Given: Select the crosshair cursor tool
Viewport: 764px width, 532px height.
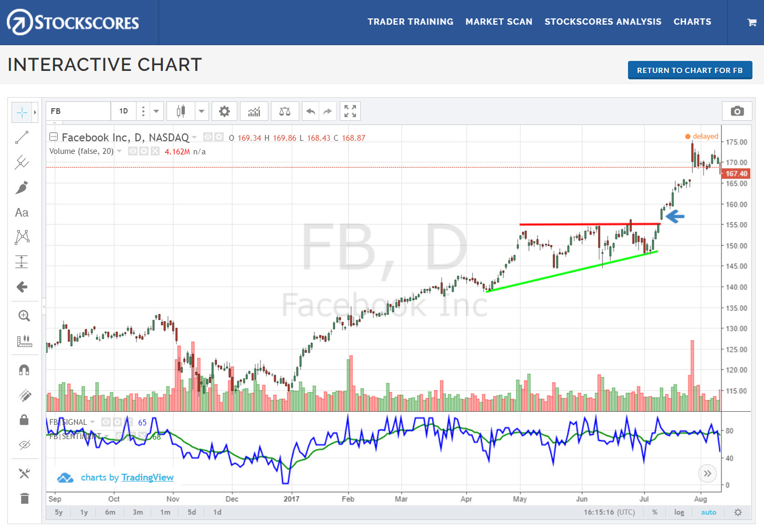Looking at the screenshot, I should pyautogui.click(x=22, y=112).
